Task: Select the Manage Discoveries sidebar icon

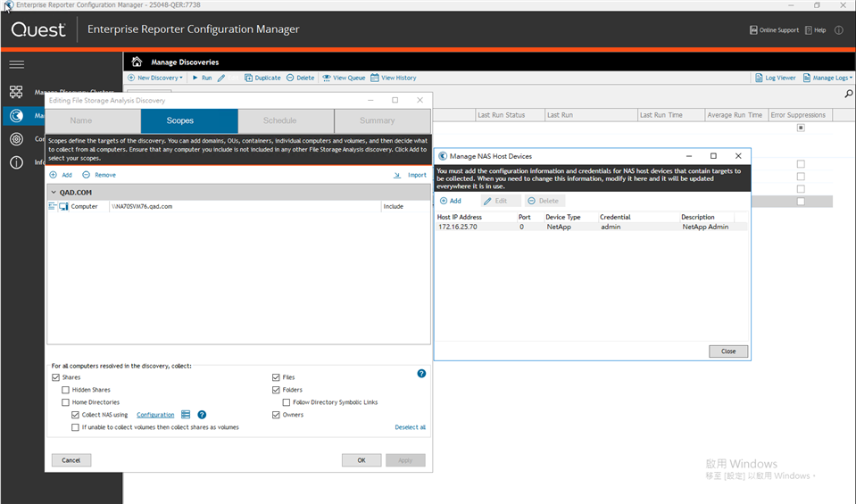Action: (x=16, y=115)
